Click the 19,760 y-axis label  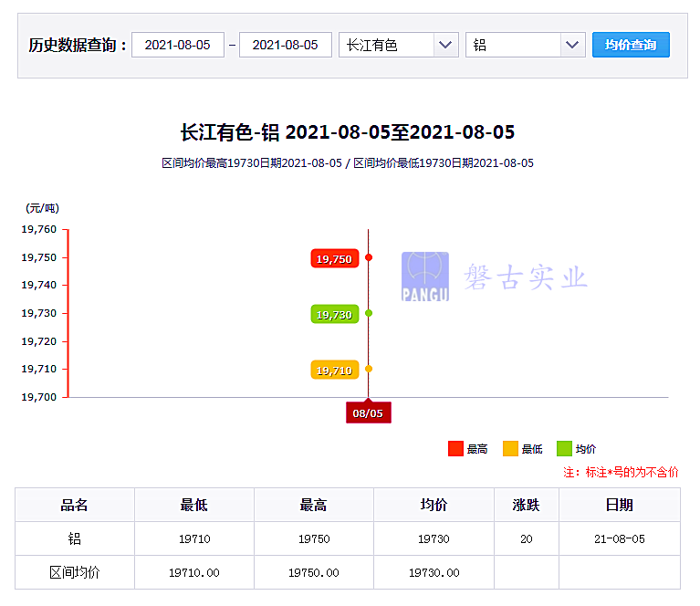coord(39,229)
